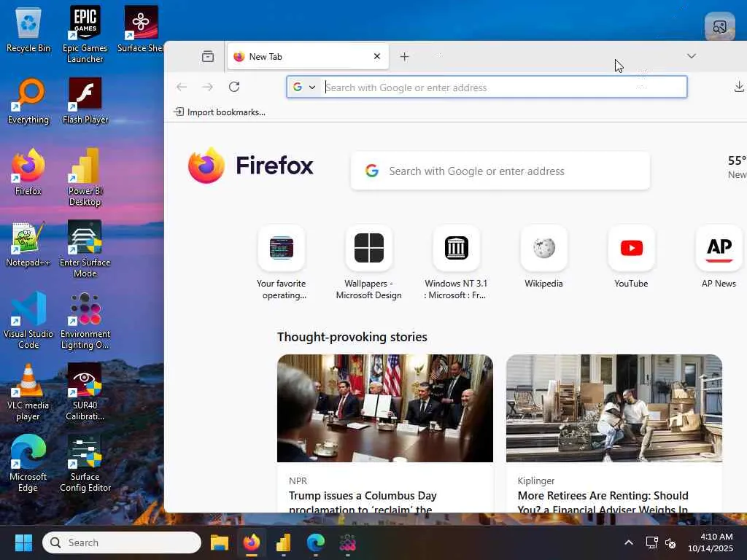Click the page's Google search box
The width and height of the screenshot is (747, 560).
click(500, 171)
